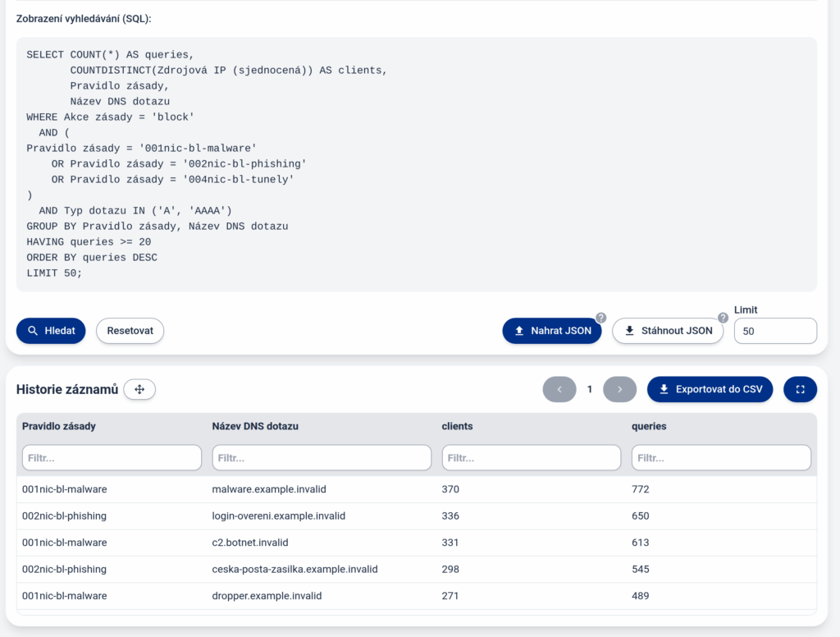The image size is (840, 637).
Task: Go to previous page of results
Action: 559,389
